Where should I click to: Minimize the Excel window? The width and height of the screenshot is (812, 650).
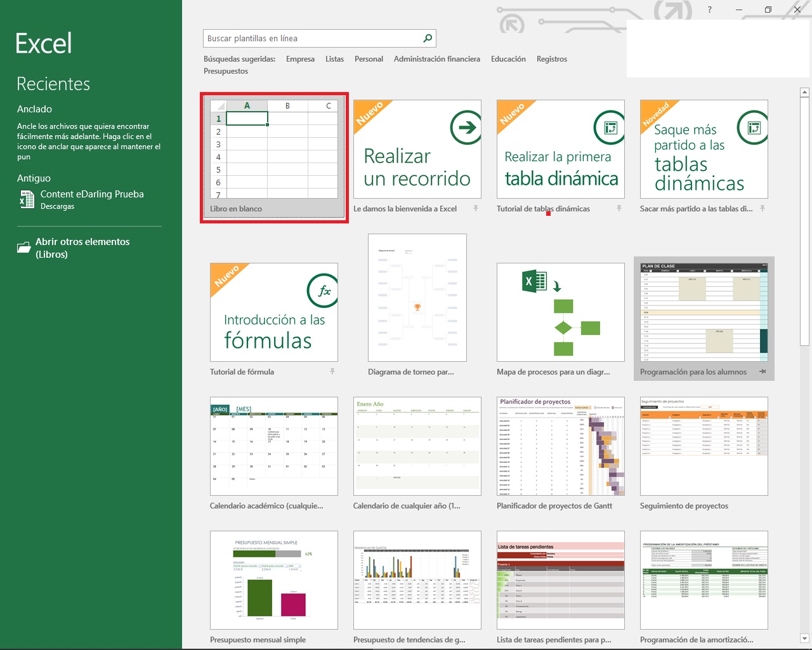(739, 10)
